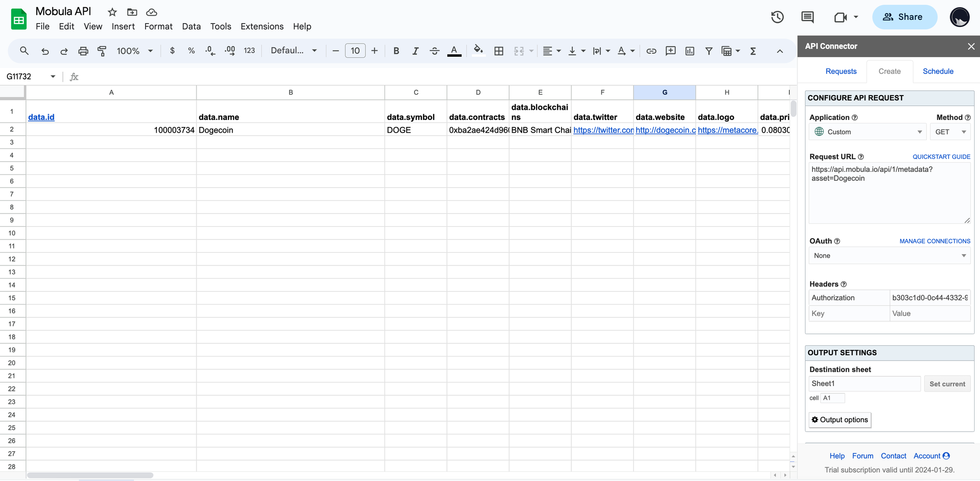Open the zoom level dropdown
The image size is (980, 481).
135,51
